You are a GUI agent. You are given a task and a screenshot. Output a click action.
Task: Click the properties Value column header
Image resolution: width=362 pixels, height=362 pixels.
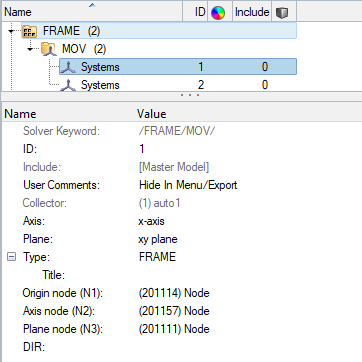tap(152, 114)
